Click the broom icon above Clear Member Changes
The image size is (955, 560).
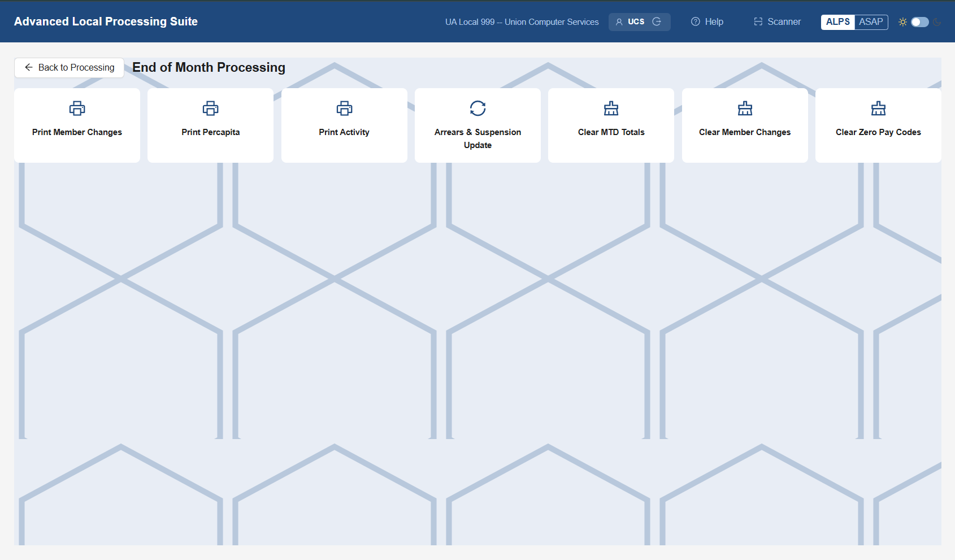[x=745, y=108]
